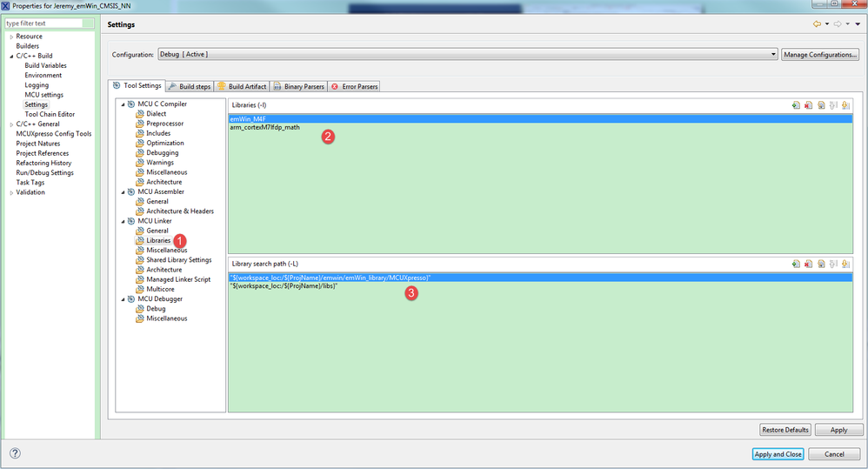
Task: Go back to previous properties page
Action: [x=817, y=23]
